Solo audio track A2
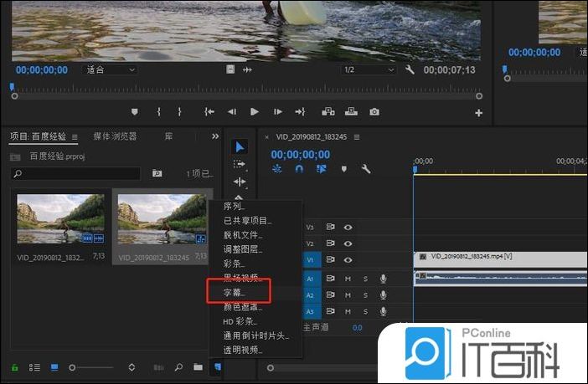Viewport: 588px width, 384px height. 365,295
